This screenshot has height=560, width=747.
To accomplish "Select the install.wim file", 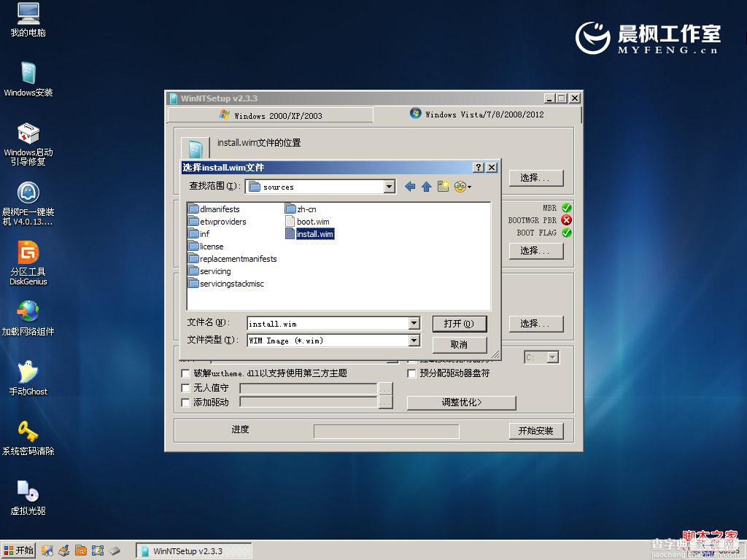I will [x=309, y=234].
